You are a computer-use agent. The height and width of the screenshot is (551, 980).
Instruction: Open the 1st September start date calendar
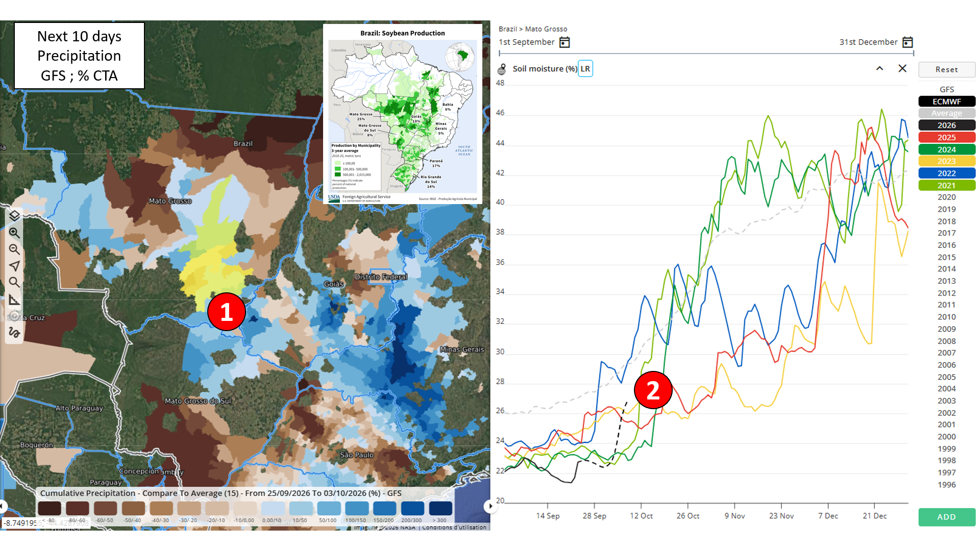tap(565, 42)
